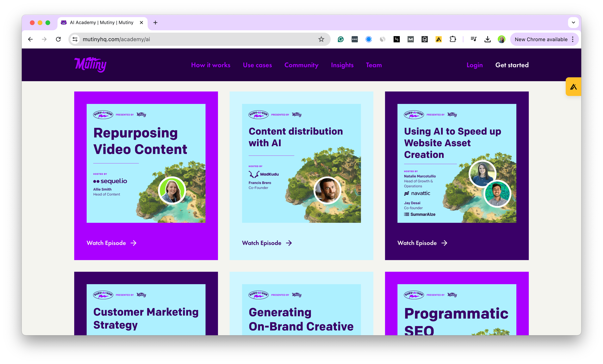The height and width of the screenshot is (364, 603).
Task: Open the Team nav item
Action: point(374,65)
